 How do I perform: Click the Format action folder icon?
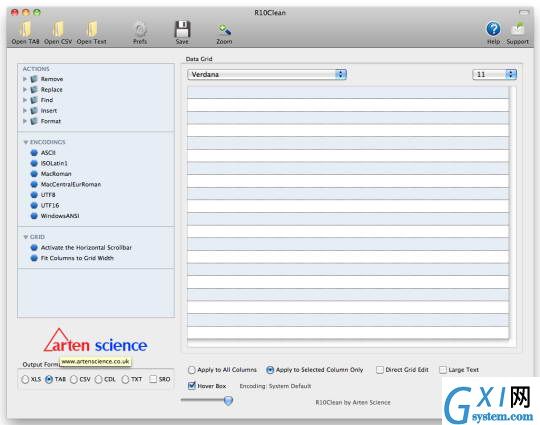[x=34, y=121]
